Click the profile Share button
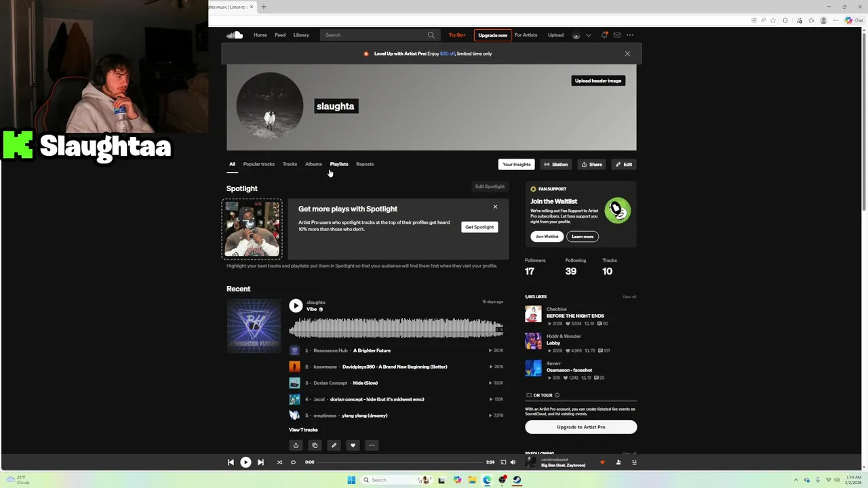 coord(592,164)
